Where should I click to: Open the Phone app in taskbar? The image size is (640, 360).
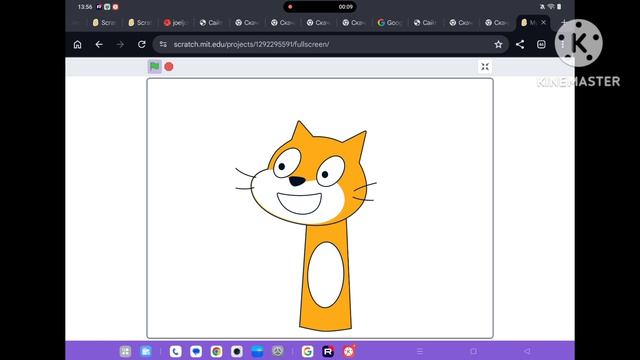tap(176, 351)
